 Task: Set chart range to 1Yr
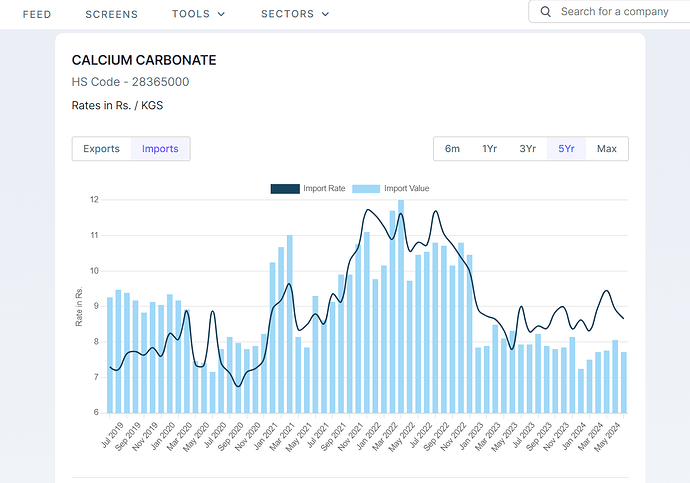[490, 149]
